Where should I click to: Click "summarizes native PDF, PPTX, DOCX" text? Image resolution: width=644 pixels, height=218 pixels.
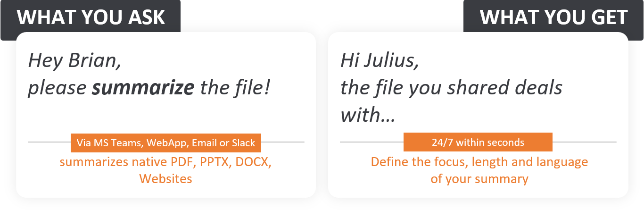click(165, 162)
